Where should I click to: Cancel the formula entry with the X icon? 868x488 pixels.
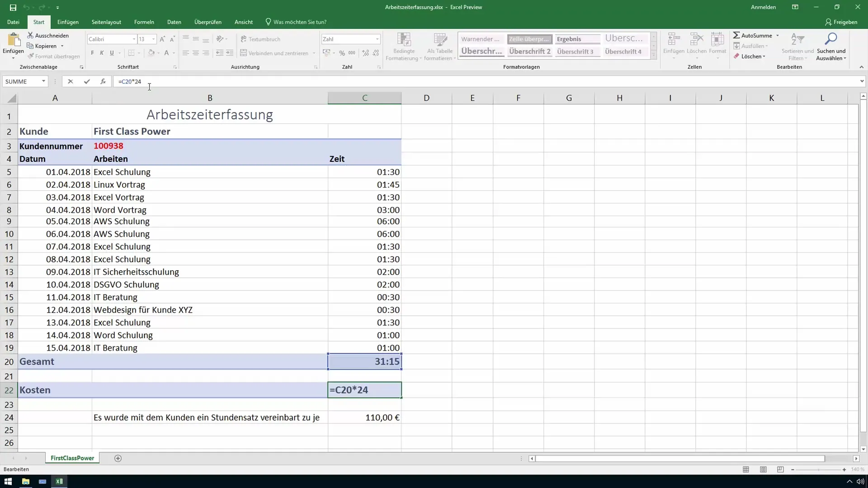[70, 81]
